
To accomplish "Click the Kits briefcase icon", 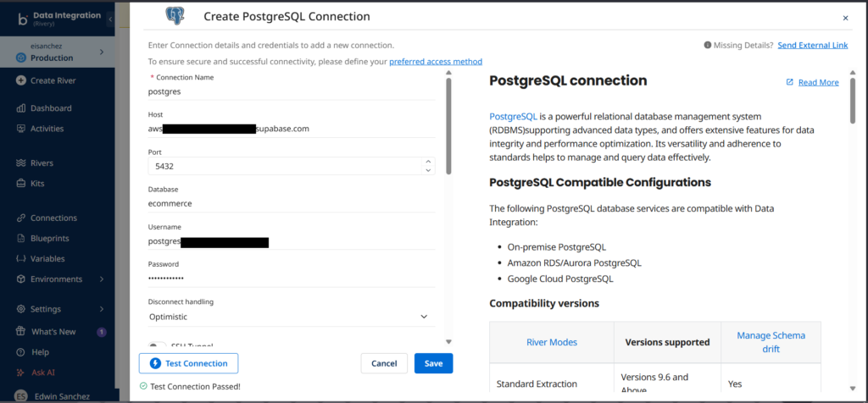I will click(21, 184).
